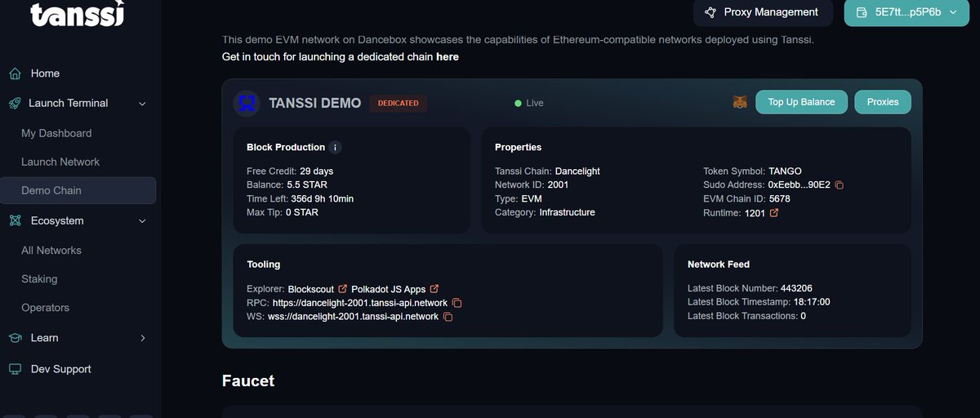This screenshot has width=980, height=418.
Task: Collapse the Ecosystem section chevron
Action: click(x=142, y=221)
